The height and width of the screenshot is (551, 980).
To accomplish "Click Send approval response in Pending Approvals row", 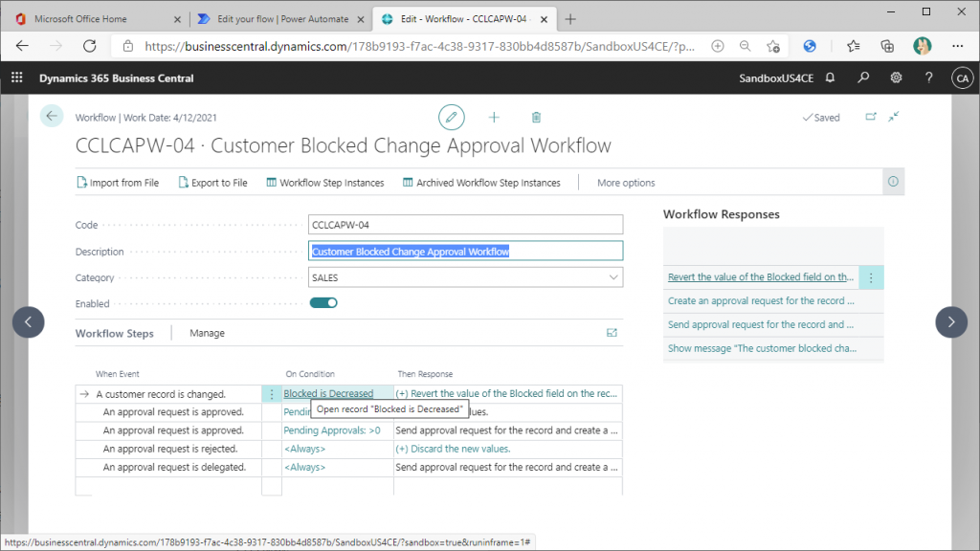I will click(506, 430).
